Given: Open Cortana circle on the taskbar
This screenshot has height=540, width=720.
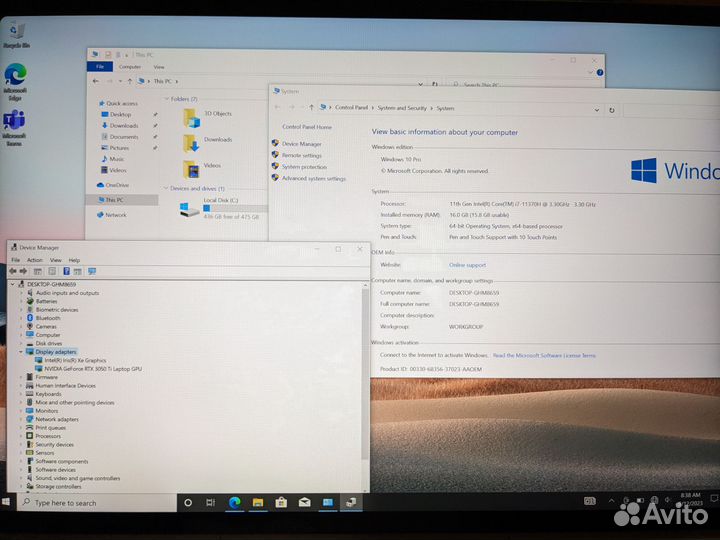Looking at the screenshot, I should tap(188, 502).
